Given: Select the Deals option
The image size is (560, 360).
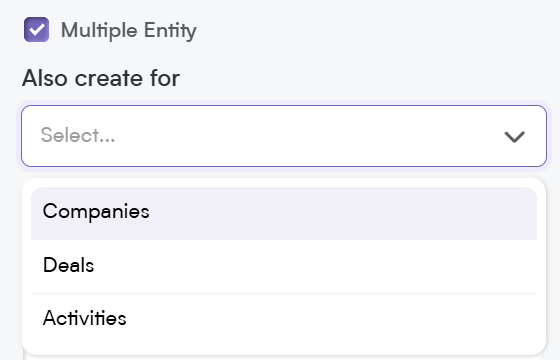Looking at the screenshot, I should 284,266.
